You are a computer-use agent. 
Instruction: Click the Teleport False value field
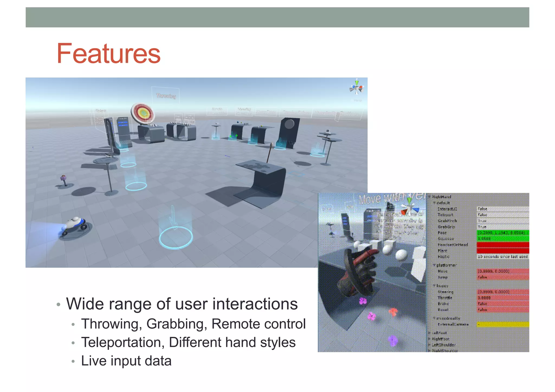(503, 215)
